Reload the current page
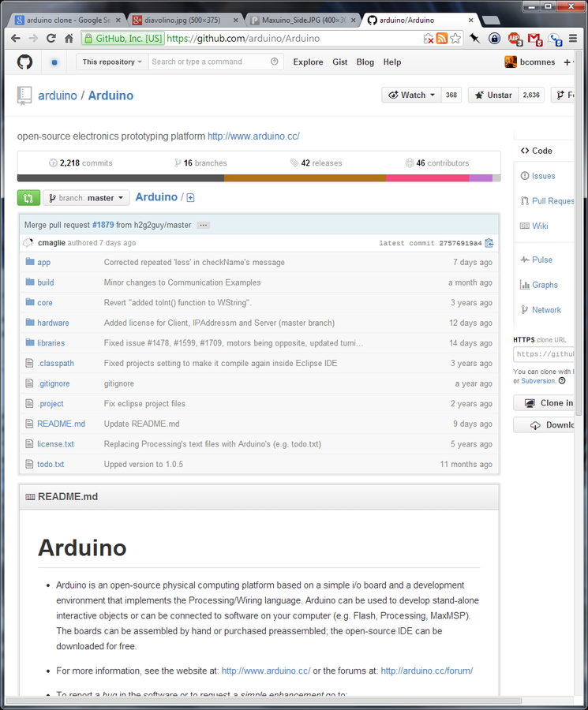This screenshot has width=588, height=710. pos(51,39)
